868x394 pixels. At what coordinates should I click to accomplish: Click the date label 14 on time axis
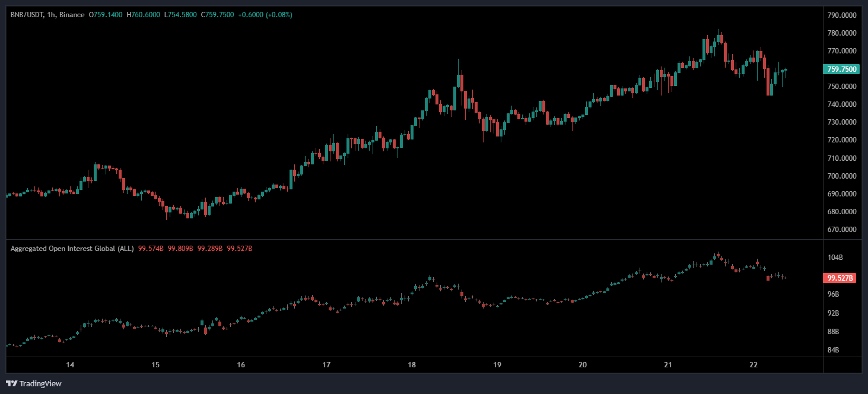point(70,364)
